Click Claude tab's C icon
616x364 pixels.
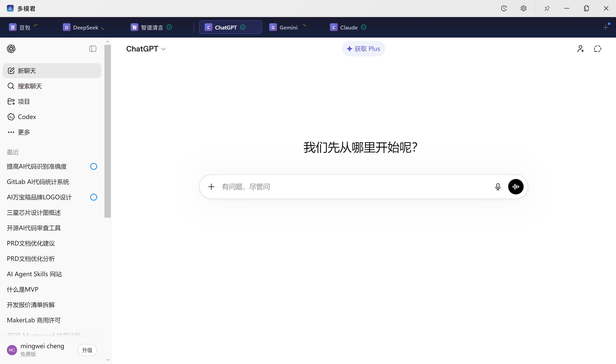click(334, 27)
